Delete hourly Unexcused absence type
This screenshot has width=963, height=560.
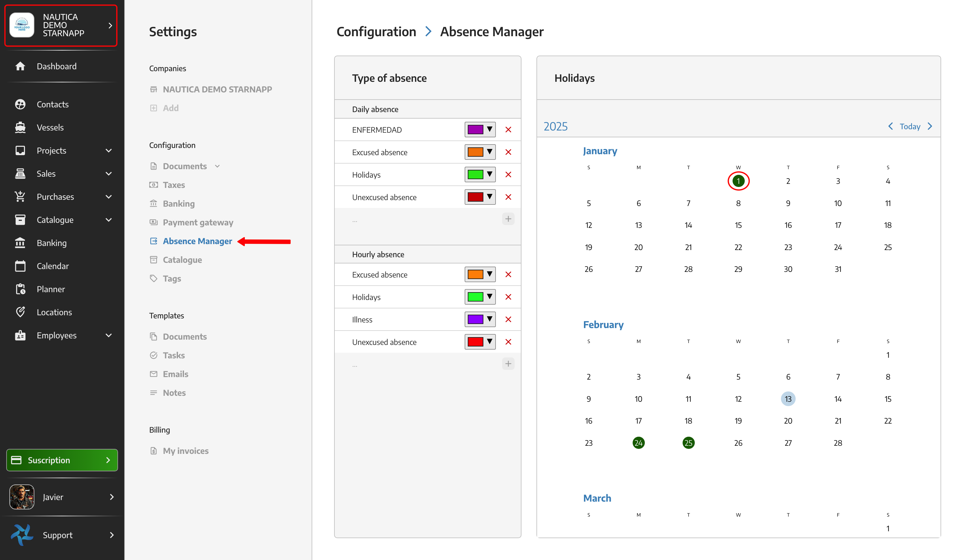(508, 342)
